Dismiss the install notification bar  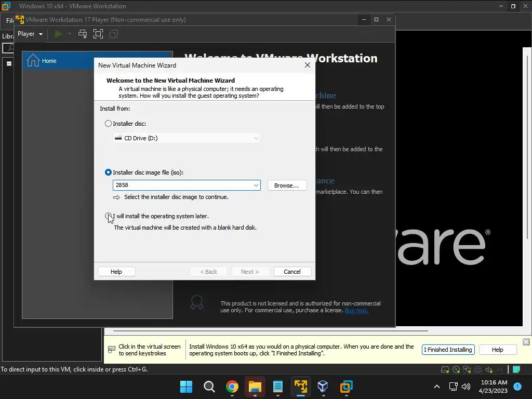(526, 342)
